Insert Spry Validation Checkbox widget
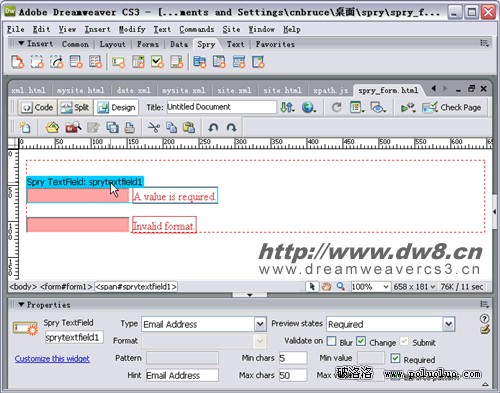The width and height of the screenshot is (500, 393). 157,62
